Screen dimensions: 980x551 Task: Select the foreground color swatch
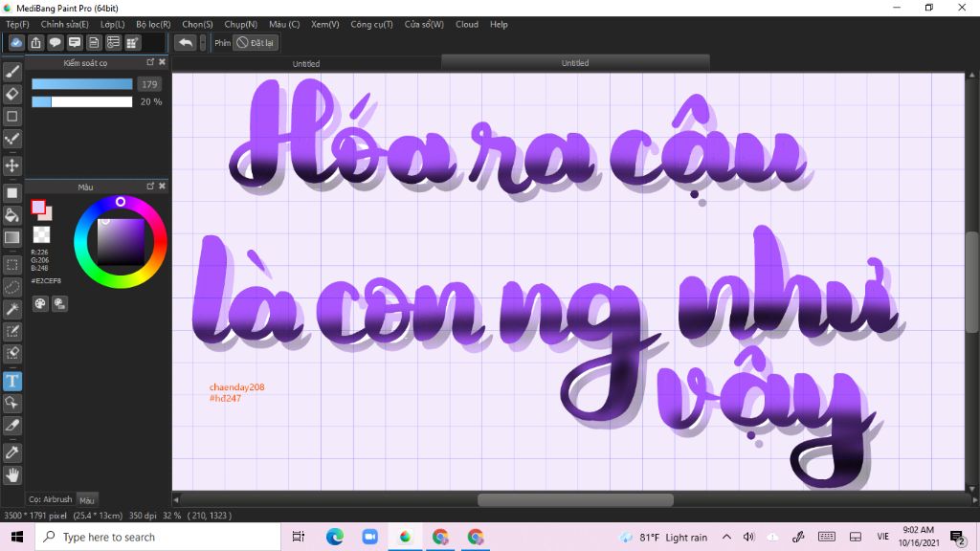pos(38,207)
